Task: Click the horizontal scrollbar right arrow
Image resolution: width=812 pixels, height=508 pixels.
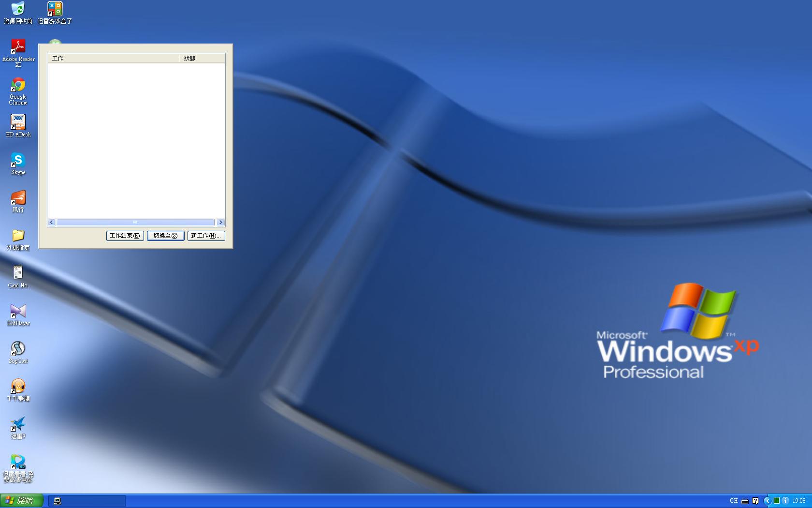Action: pyautogui.click(x=220, y=223)
